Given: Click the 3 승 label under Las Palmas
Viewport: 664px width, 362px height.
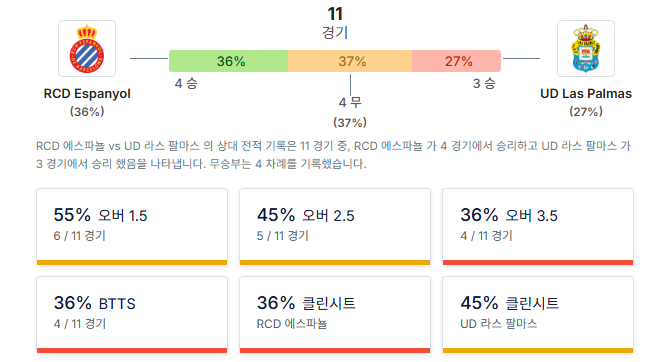Looking at the screenshot, I should [484, 83].
